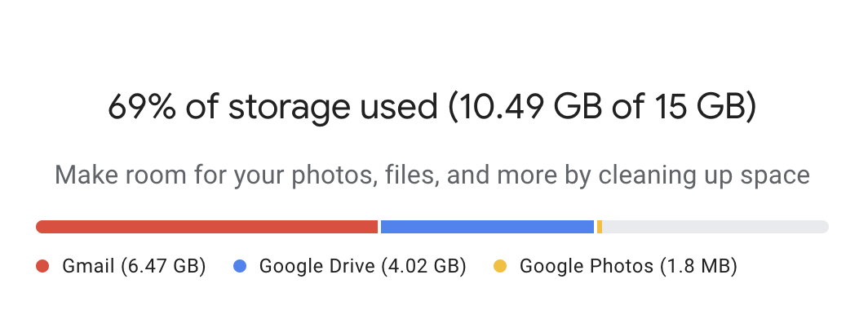Click the red Gmail legend dot

click(42, 267)
